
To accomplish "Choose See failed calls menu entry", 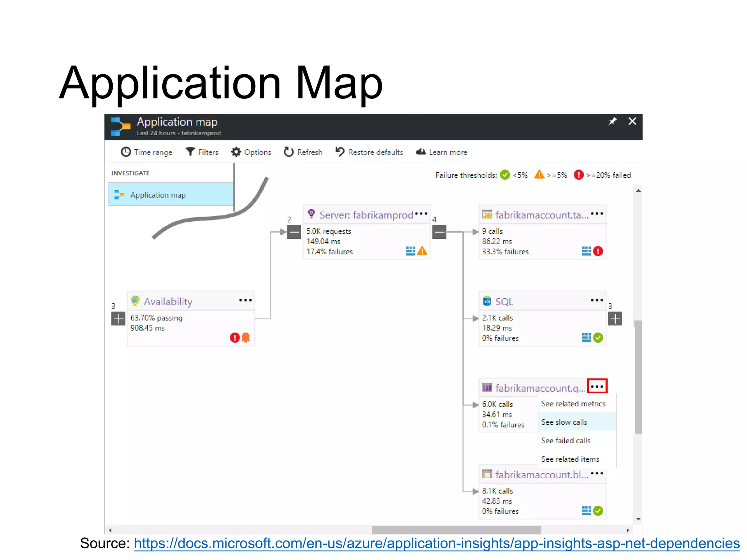I will coord(565,441).
